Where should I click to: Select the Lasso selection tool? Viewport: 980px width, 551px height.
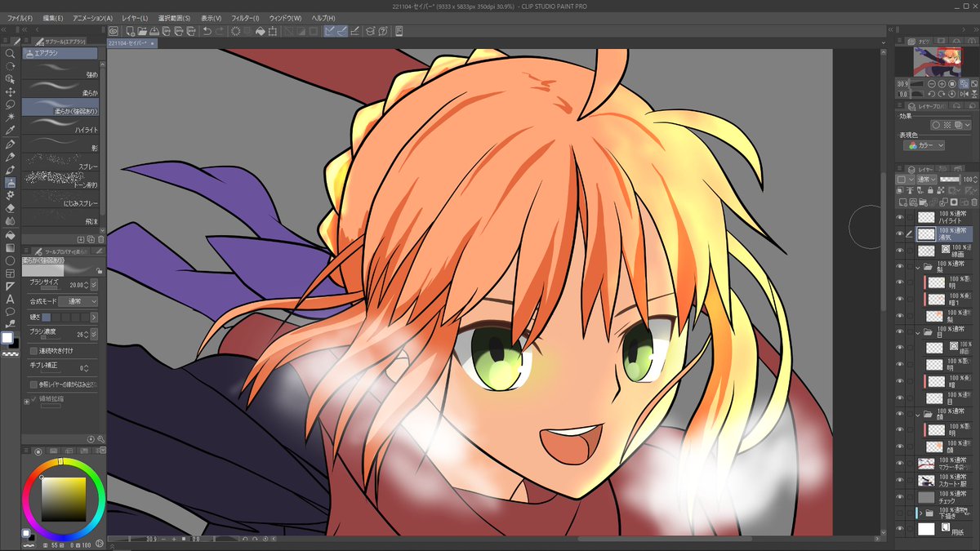coord(11,105)
